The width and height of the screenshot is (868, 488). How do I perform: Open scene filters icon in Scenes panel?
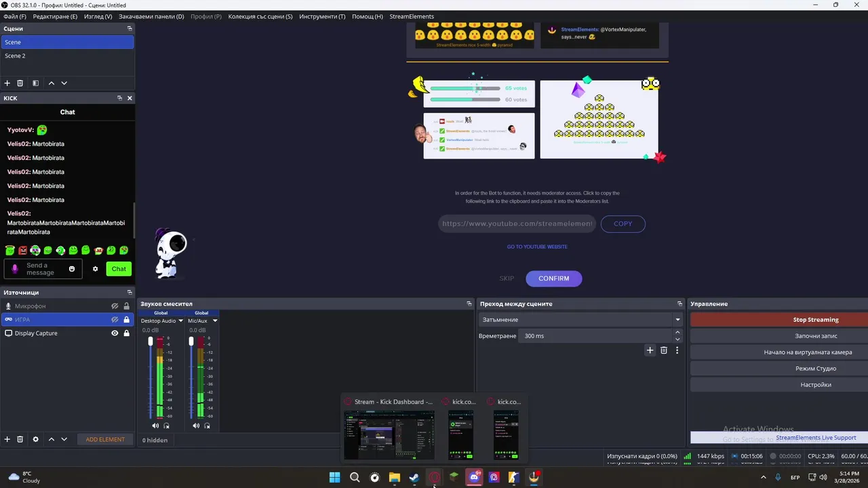point(35,83)
